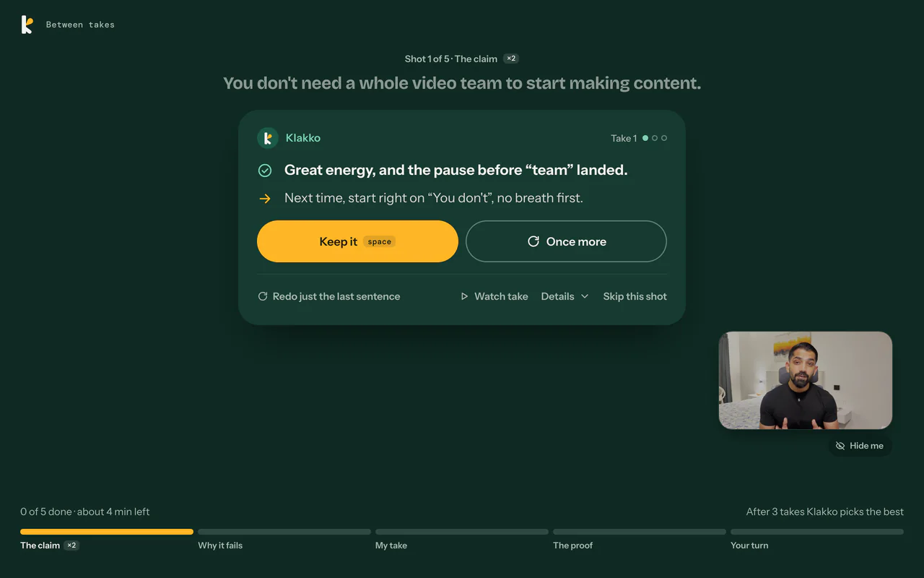Click the redo icon next to "last sentence"
Screen dimensions: 924x578
(263, 296)
